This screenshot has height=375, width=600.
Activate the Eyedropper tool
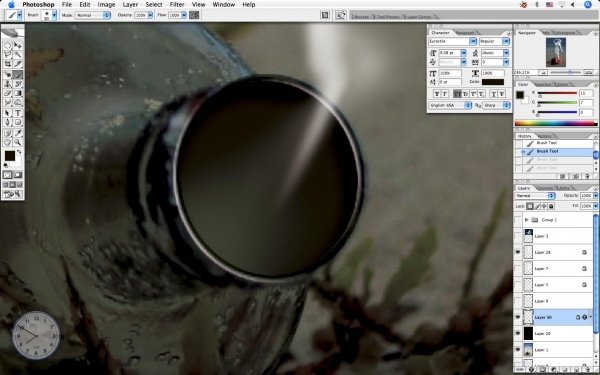tap(18, 133)
